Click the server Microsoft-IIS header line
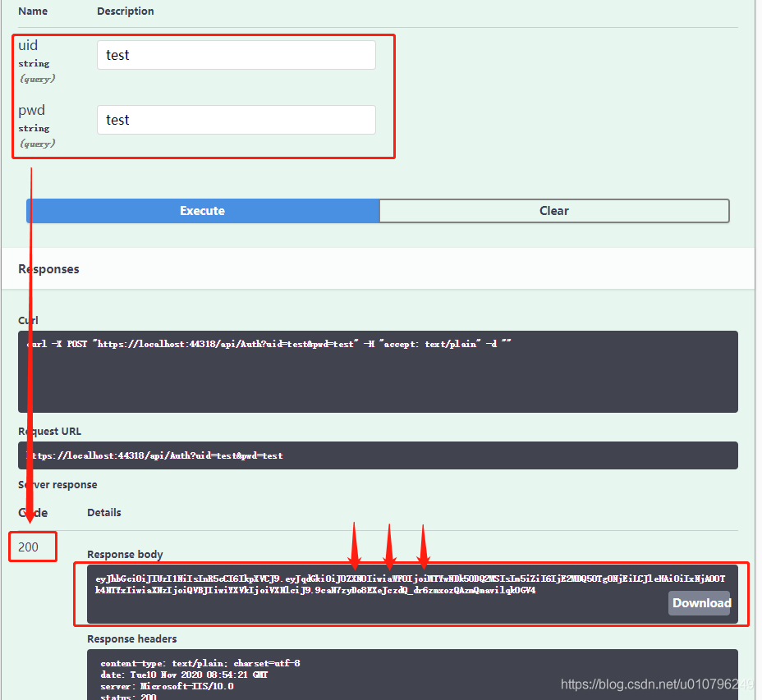Viewport: 762px width, 700px height. point(167,686)
